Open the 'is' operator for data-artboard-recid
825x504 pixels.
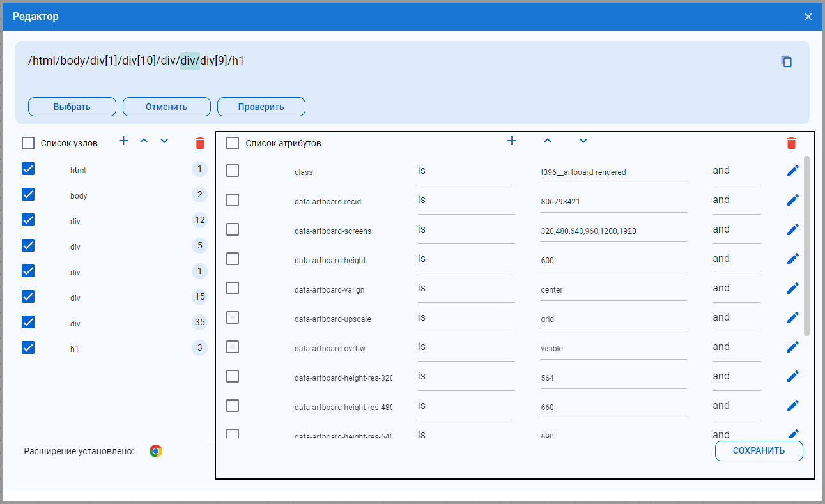[466, 201]
